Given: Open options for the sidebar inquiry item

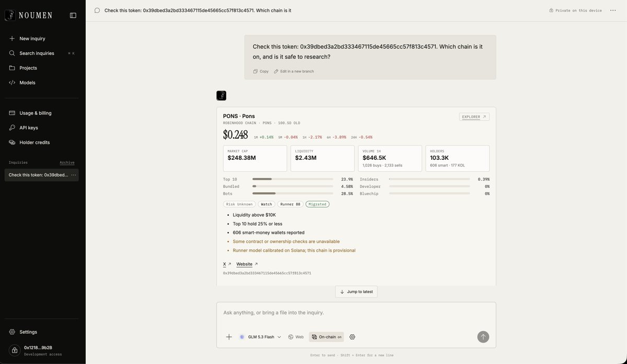Looking at the screenshot, I should point(74,175).
